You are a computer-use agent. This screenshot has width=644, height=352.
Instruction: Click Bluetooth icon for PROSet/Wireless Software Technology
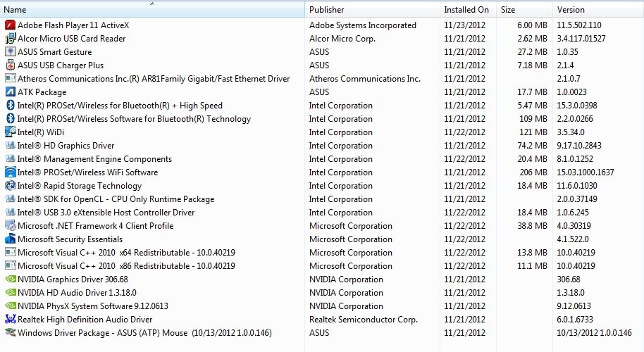(11, 118)
